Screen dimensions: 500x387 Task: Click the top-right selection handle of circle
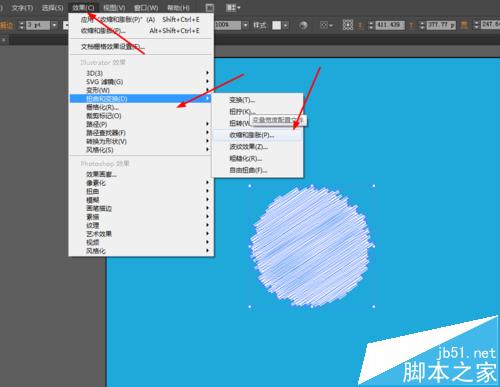pos(374,186)
